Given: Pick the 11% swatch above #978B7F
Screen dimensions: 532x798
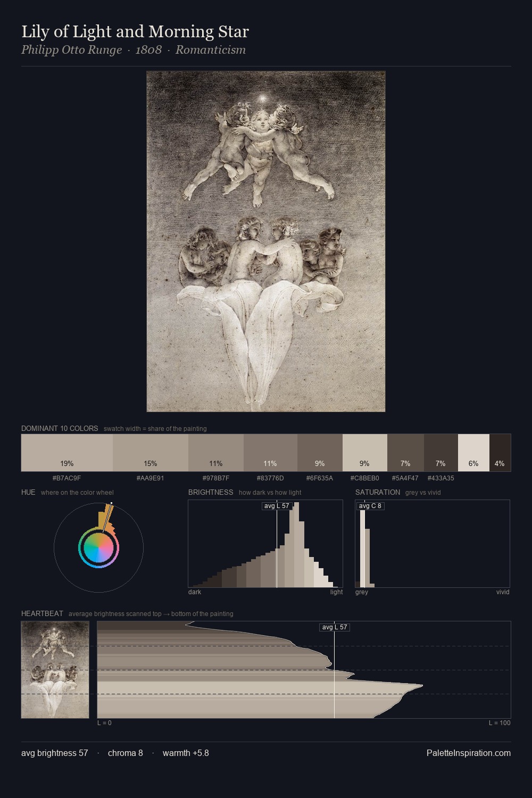Looking at the screenshot, I should pos(216,453).
